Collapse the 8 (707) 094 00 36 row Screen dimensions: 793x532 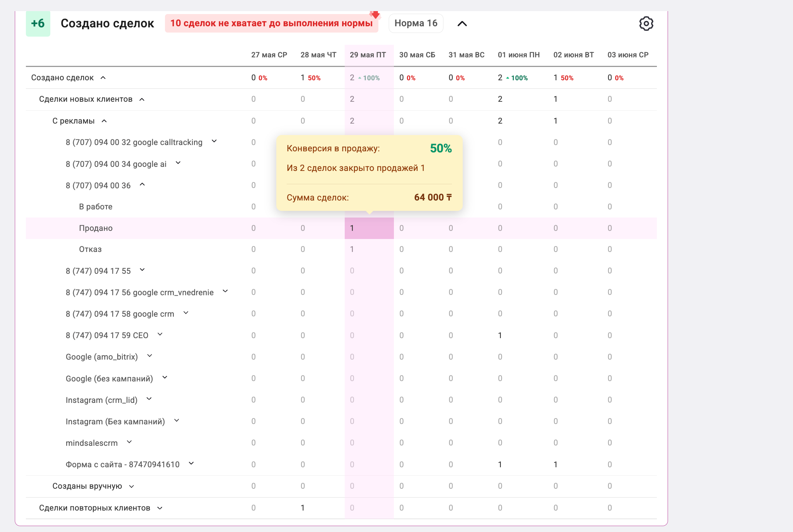click(x=142, y=185)
